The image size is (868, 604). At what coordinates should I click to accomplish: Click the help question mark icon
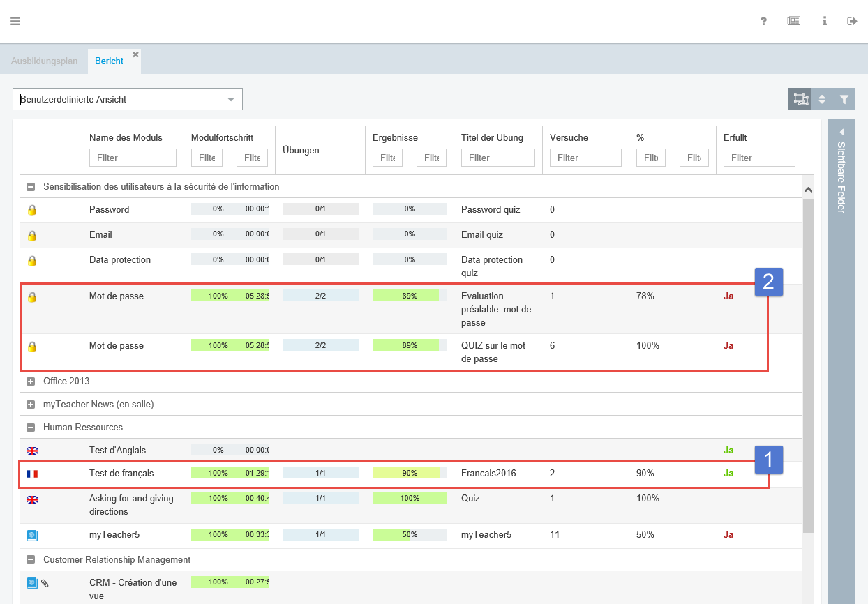pos(764,21)
